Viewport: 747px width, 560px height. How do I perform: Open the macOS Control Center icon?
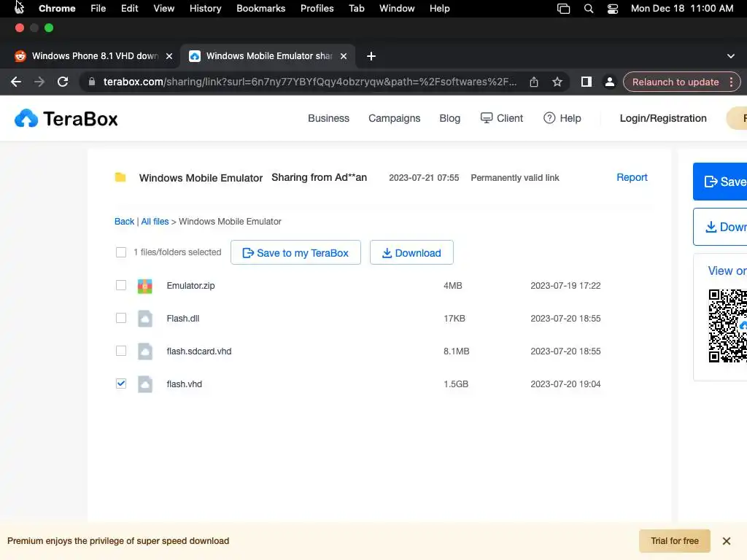pyautogui.click(x=613, y=9)
